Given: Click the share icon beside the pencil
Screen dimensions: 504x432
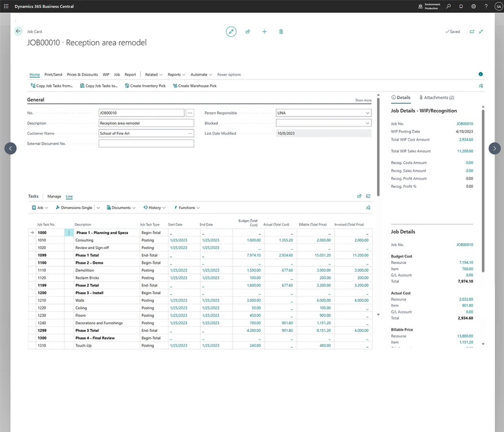Looking at the screenshot, I should [x=248, y=32].
